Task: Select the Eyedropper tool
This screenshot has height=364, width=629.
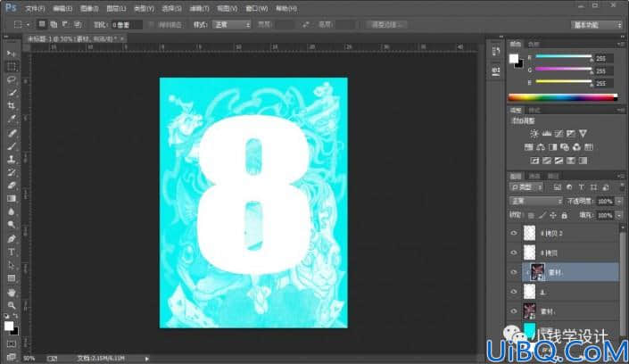Action: (x=12, y=120)
